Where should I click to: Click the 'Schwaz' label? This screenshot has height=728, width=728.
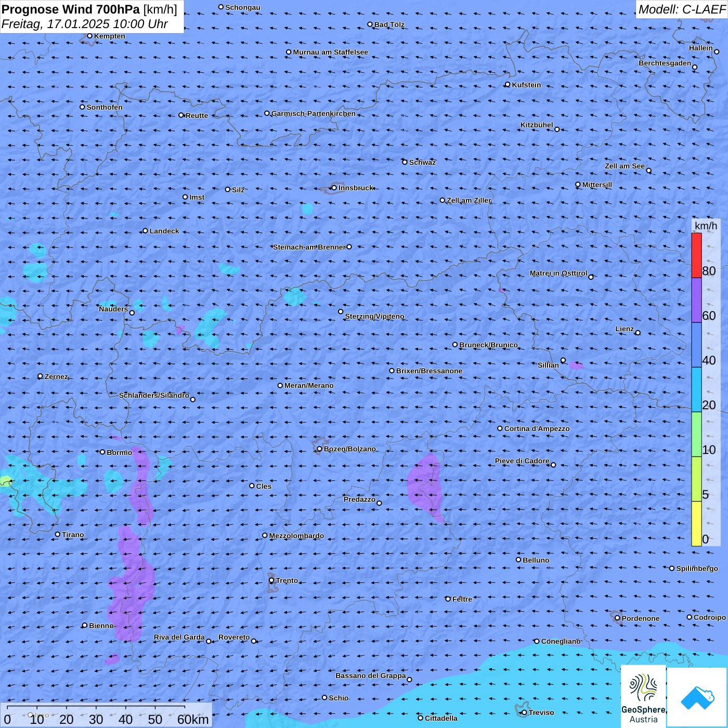(x=422, y=162)
